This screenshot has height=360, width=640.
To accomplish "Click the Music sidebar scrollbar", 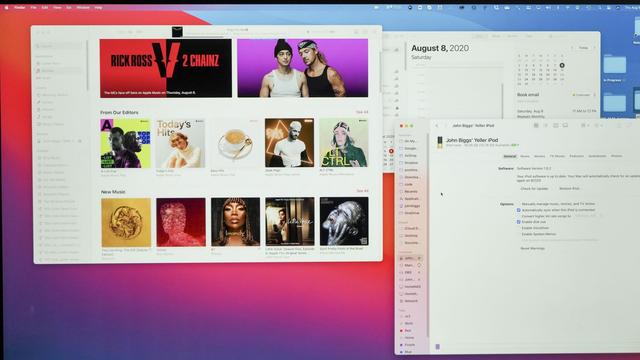I will (x=87, y=65).
